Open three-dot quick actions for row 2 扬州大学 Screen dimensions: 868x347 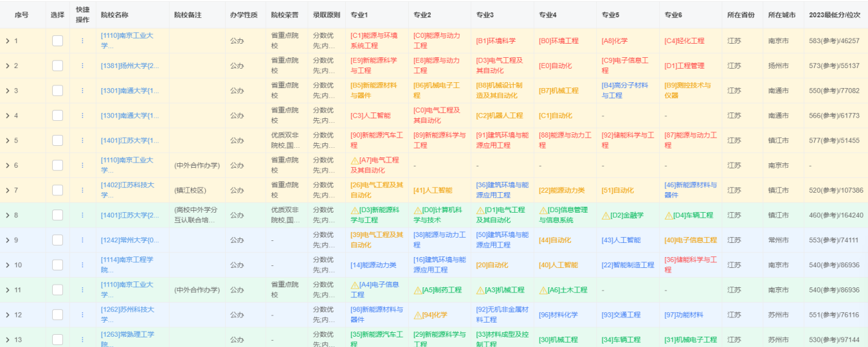(x=82, y=66)
